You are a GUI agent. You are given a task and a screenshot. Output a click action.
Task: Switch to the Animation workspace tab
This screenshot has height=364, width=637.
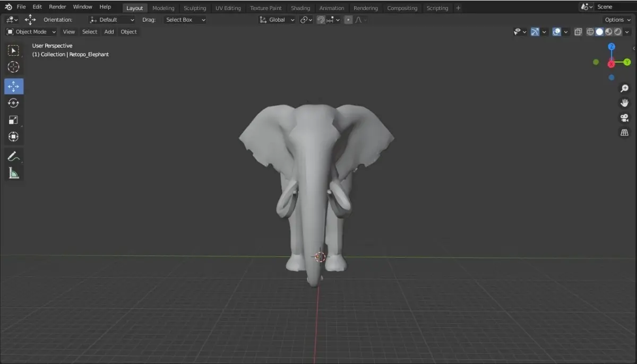click(x=332, y=8)
